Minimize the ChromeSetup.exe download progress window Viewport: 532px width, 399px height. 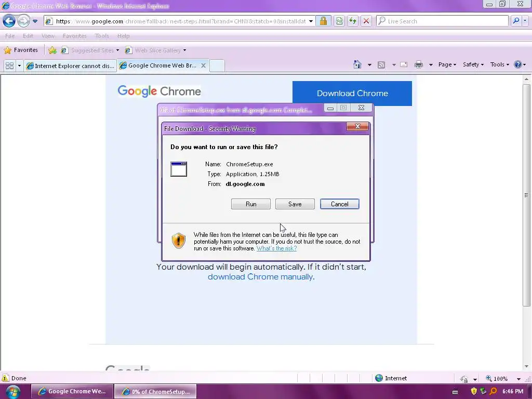pyautogui.click(x=330, y=108)
